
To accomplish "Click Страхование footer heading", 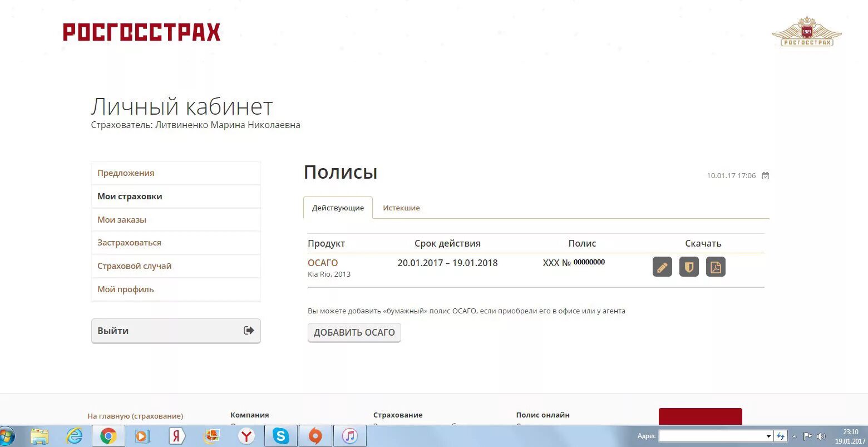I will [x=398, y=415].
